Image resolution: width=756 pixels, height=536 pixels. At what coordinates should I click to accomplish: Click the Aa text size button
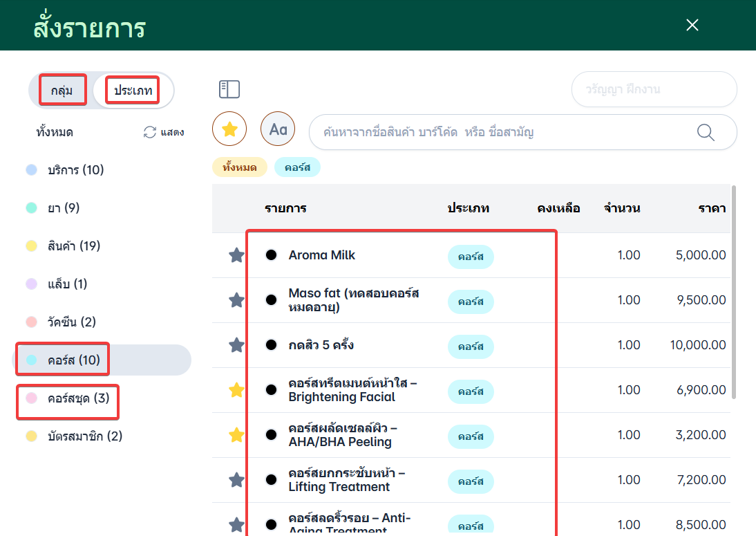pos(278,129)
